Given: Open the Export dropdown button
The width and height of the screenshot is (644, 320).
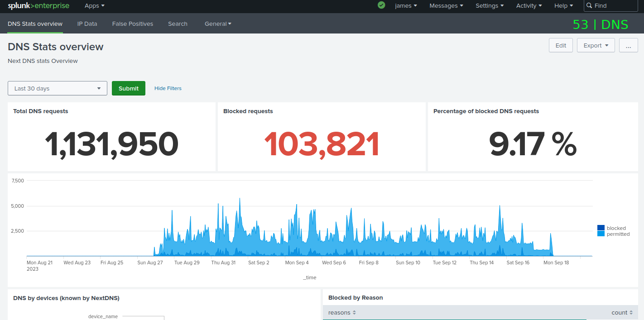Looking at the screenshot, I should (596, 45).
